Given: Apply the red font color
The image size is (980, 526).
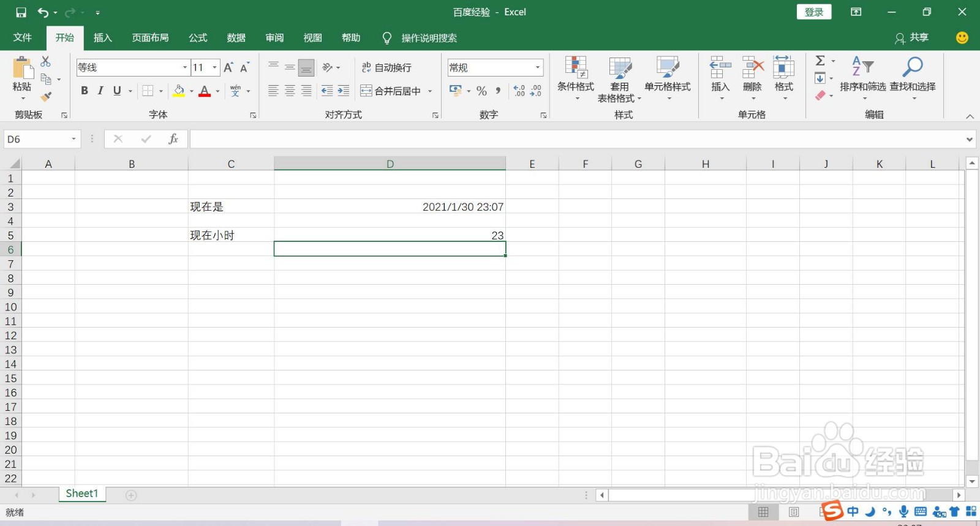Looking at the screenshot, I should point(205,91).
